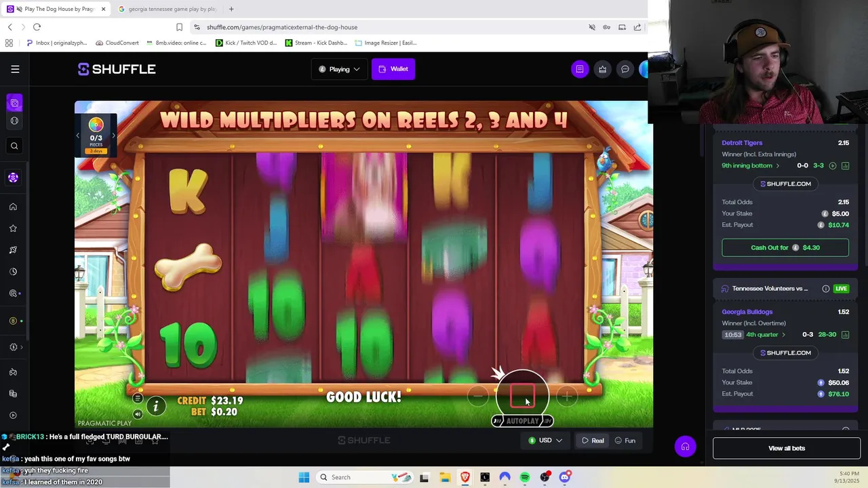Open the recent clock icon in sidebar
Image resolution: width=868 pixels, height=488 pixels.
pyautogui.click(x=13, y=272)
